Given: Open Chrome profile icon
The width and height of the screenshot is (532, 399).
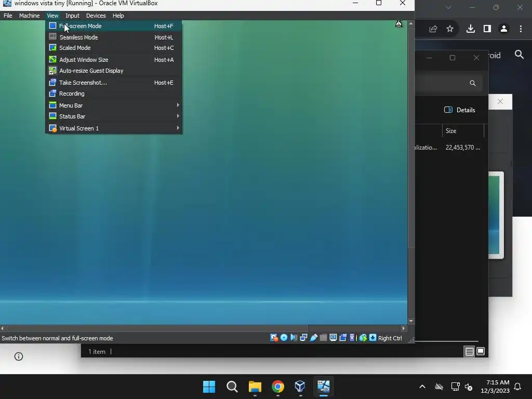Looking at the screenshot, I should click(x=504, y=29).
